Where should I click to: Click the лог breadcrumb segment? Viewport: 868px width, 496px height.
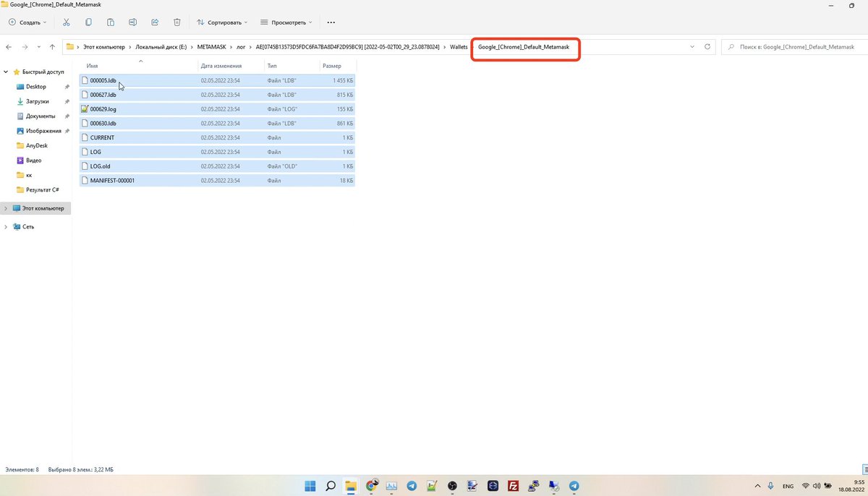click(241, 47)
